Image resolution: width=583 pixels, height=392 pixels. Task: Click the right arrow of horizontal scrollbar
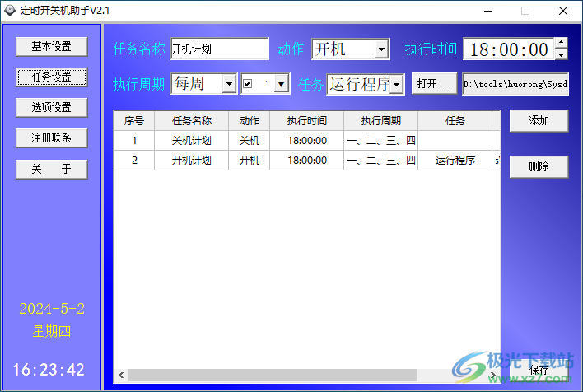click(493, 375)
